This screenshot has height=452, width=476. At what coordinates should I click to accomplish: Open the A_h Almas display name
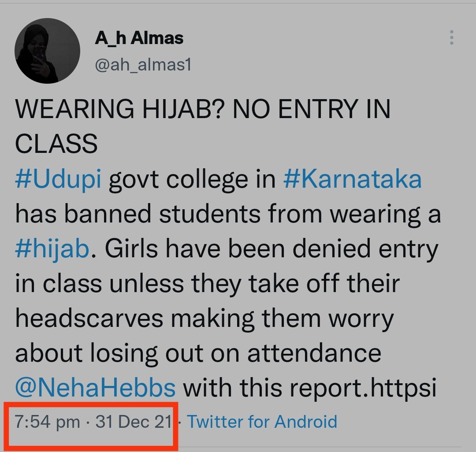point(139,38)
